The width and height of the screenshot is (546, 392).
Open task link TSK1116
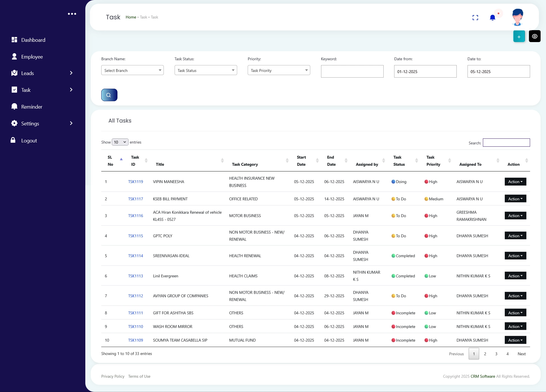click(135, 216)
